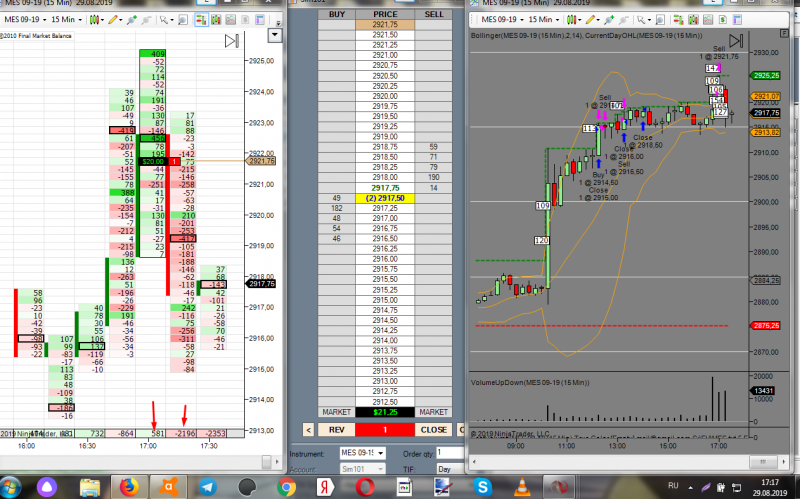Click the CLOSE button in SuperDOM

pyautogui.click(x=434, y=430)
